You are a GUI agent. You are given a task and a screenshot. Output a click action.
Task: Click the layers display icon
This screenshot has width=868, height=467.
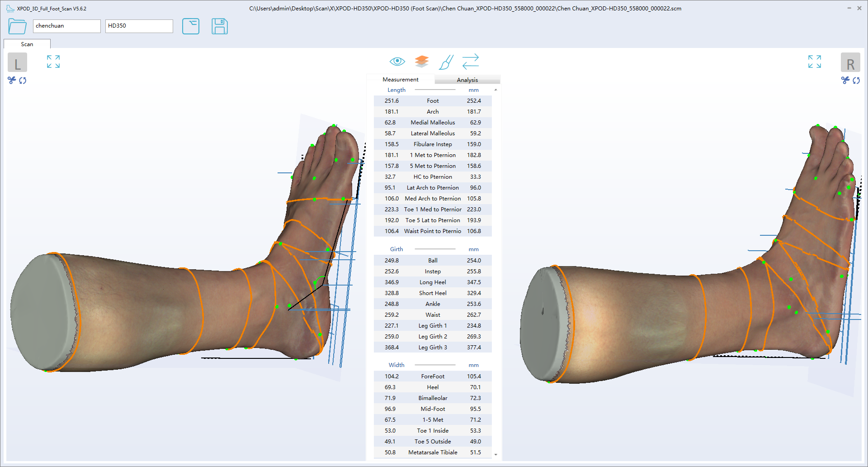coord(421,61)
